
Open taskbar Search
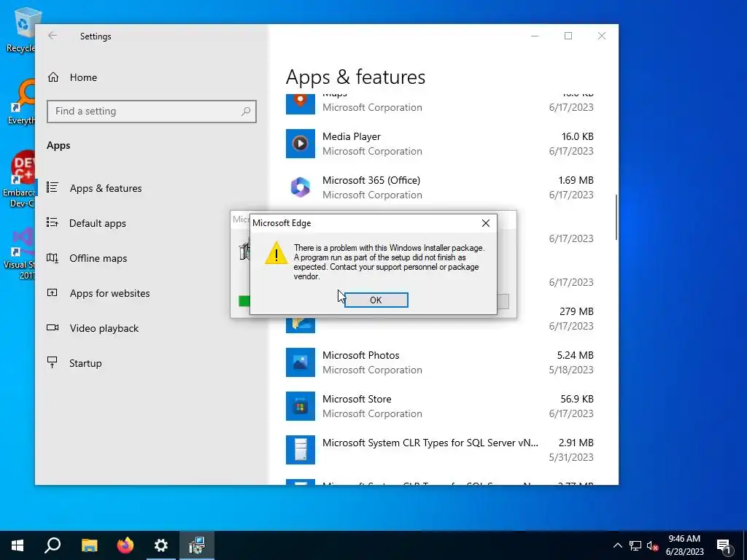[x=53, y=545]
